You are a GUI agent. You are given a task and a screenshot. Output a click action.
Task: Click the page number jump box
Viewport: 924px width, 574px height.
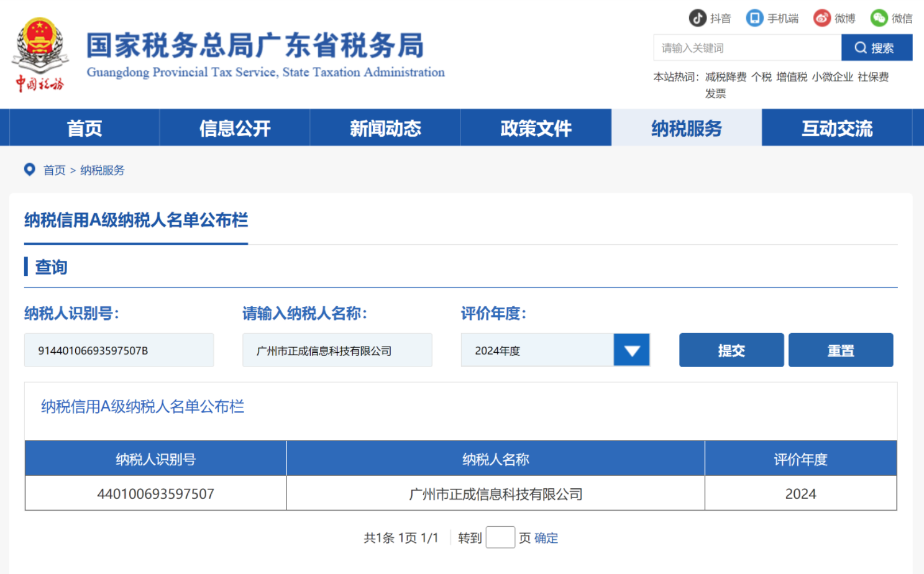coord(500,537)
